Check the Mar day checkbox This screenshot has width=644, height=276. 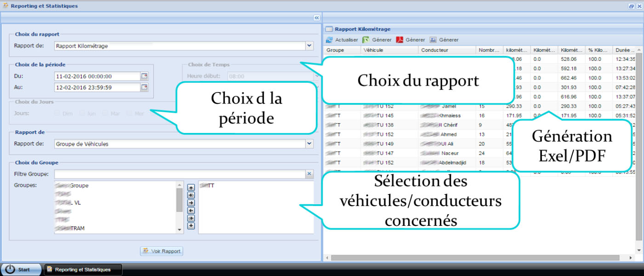point(106,113)
